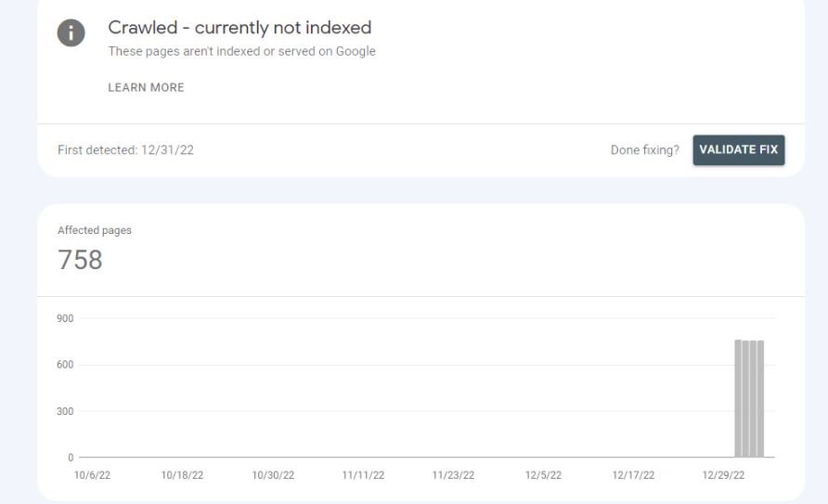
Task: Click the First detected 12/31/22 text
Action: 125,149
